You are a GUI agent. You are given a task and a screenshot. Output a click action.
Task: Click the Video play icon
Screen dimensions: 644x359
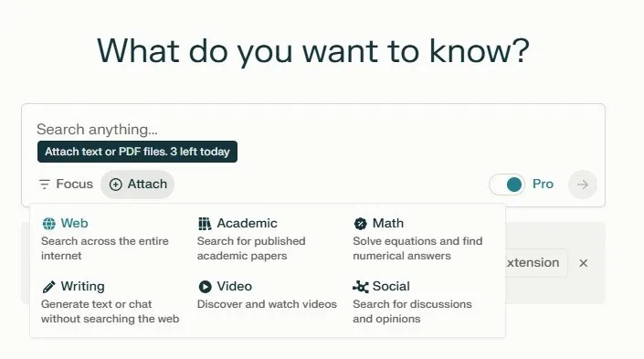click(205, 287)
